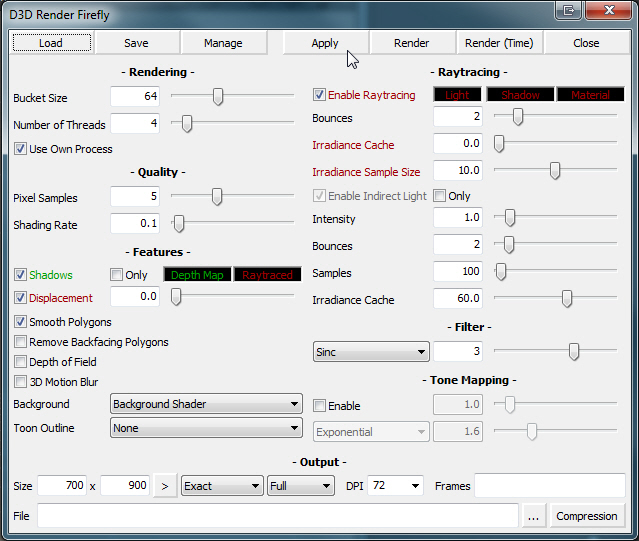
Task: Click the Material raytracing toggle
Action: [x=591, y=95]
